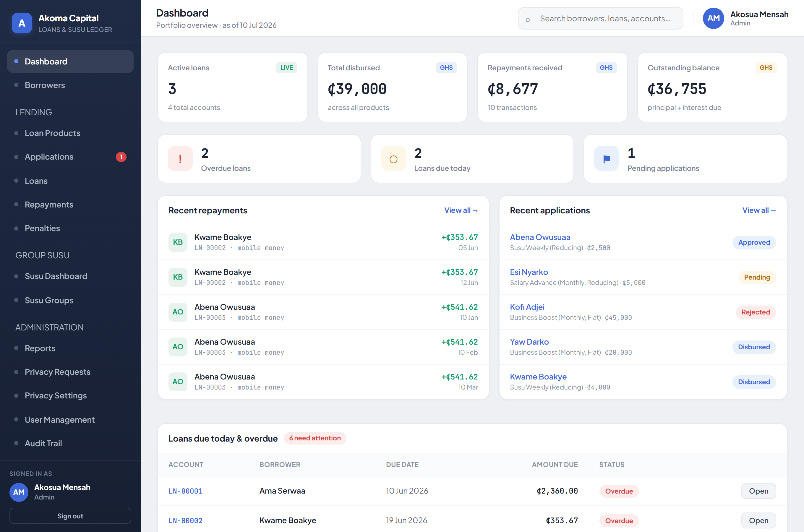
Task: Click the 6 need attention badge
Action: pyautogui.click(x=315, y=438)
